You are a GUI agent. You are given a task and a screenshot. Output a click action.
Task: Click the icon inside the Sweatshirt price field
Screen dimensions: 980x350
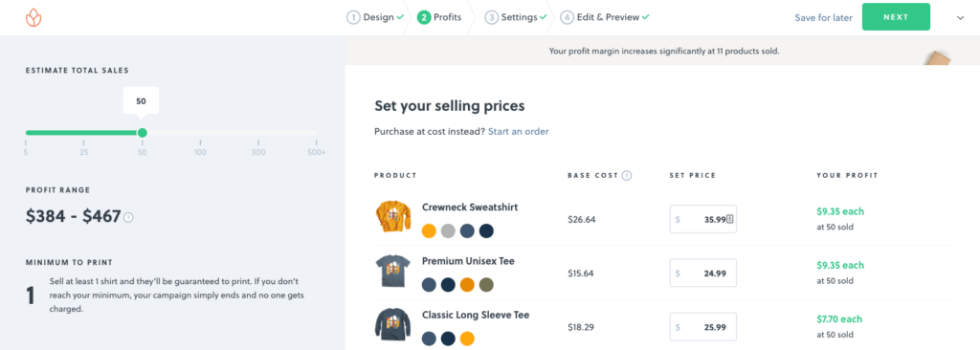point(730,219)
